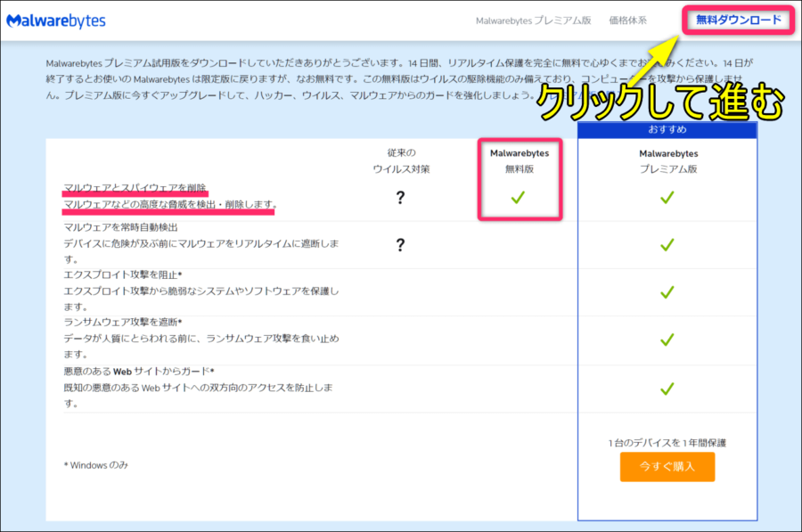
Task: Click the blue おすすめ banner
Action: 667,130
